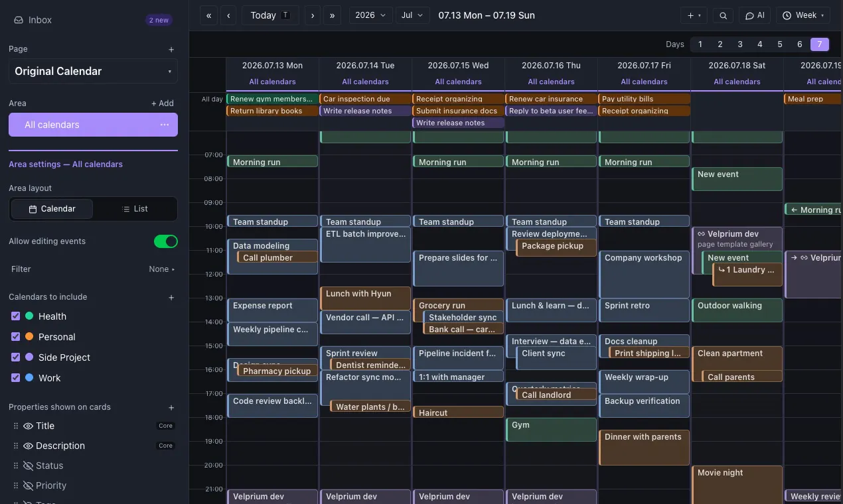Toggle Allow editing events switch

tap(166, 241)
